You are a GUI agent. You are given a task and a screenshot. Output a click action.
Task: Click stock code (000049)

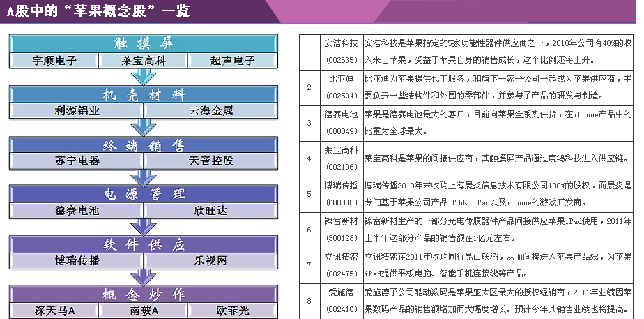click(342, 131)
